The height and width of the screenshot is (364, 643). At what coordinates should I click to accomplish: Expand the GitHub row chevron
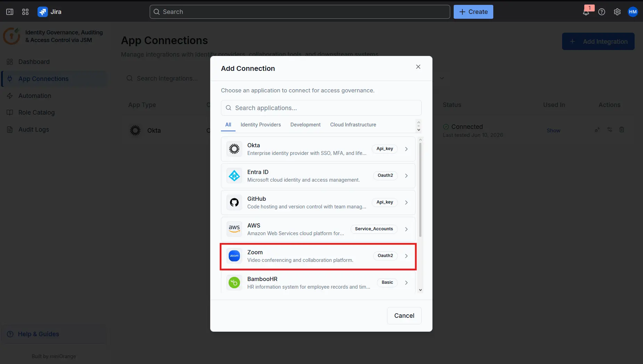coord(406,202)
